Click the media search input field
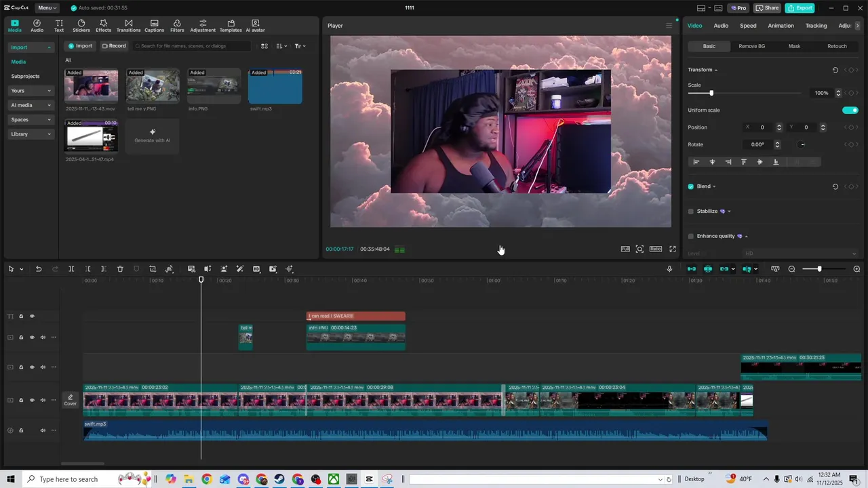Image resolution: width=868 pixels, height=488 pixels. click(x=192, y=46)
